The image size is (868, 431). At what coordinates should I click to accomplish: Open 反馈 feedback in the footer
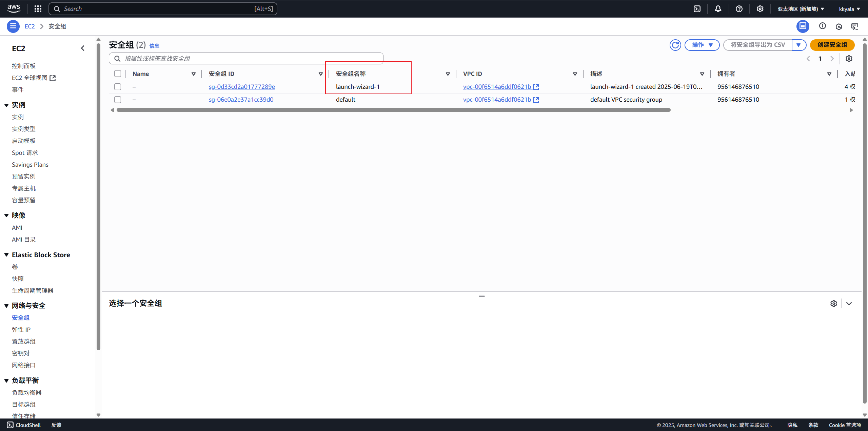pyautogui.click(x=56, y=425)
